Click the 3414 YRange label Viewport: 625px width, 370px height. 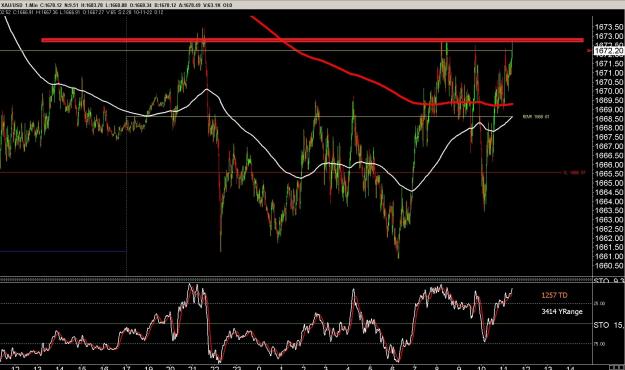click(x=562, y=311)
